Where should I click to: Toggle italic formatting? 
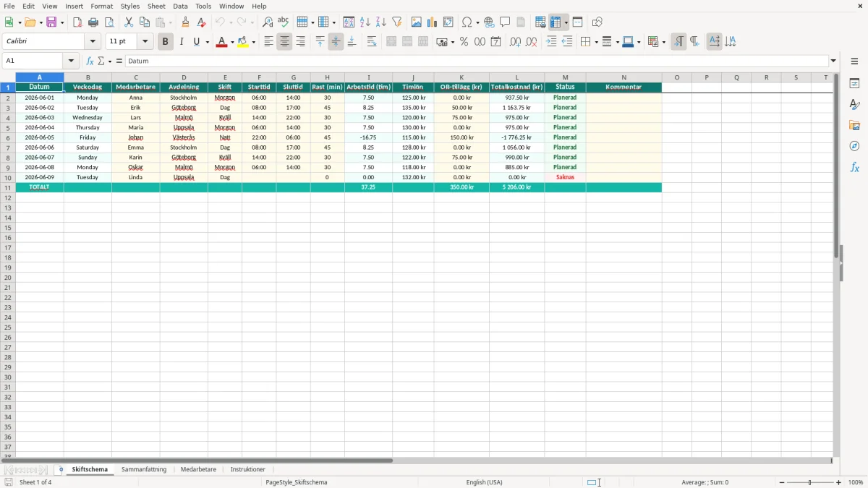click(181, 42)
